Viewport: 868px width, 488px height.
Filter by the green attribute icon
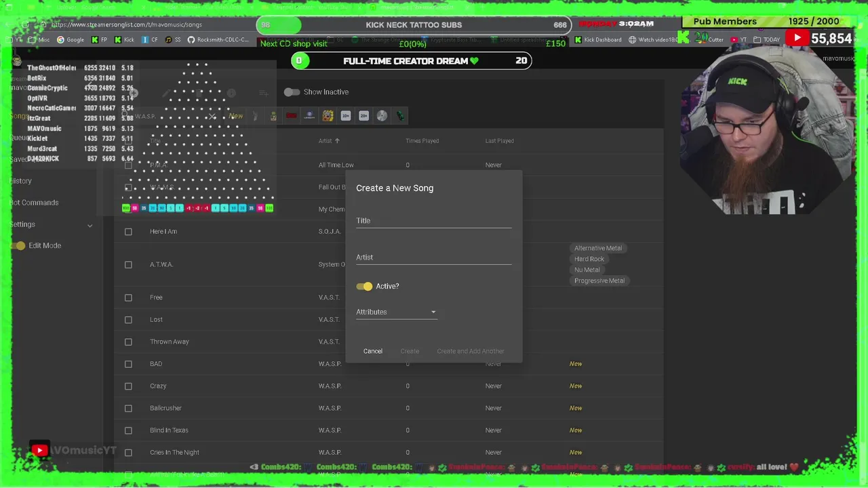pos(400,116)
